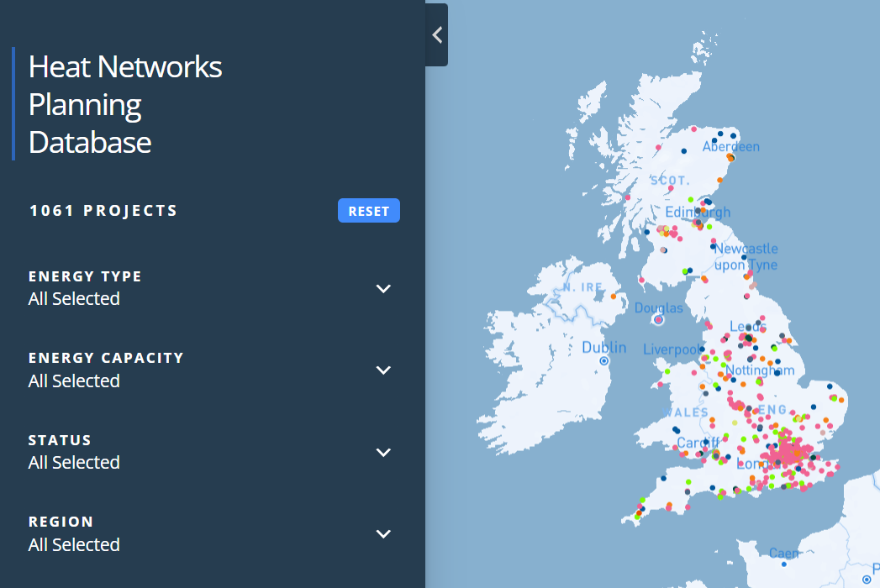Collapse the sidebar using the left arrow
The width and height of the screenshot is (880, 588).
click(x=436, y=34)
